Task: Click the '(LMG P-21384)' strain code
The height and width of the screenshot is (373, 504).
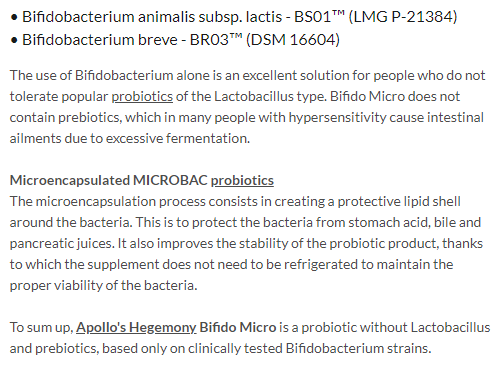Action: click(403, 17)
